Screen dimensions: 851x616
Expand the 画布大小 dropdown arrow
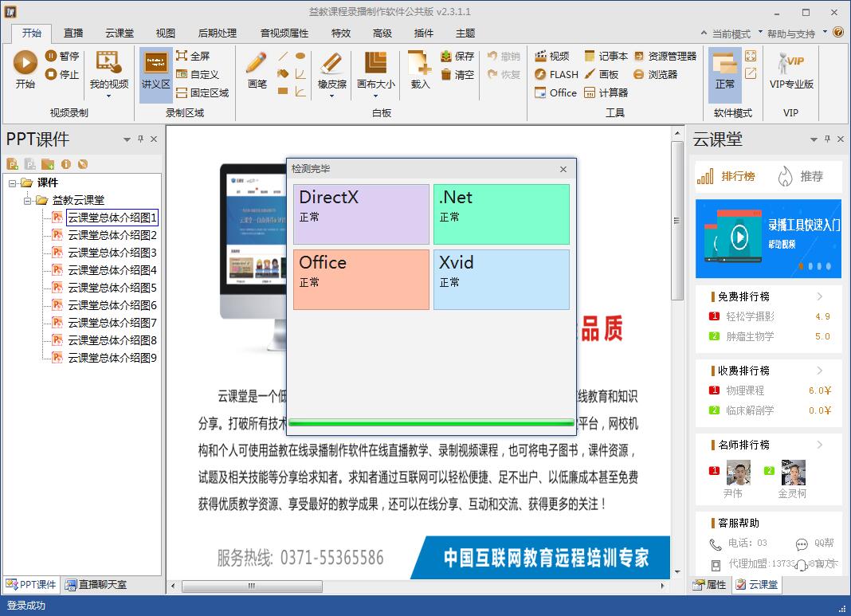(x=375, y=96)
